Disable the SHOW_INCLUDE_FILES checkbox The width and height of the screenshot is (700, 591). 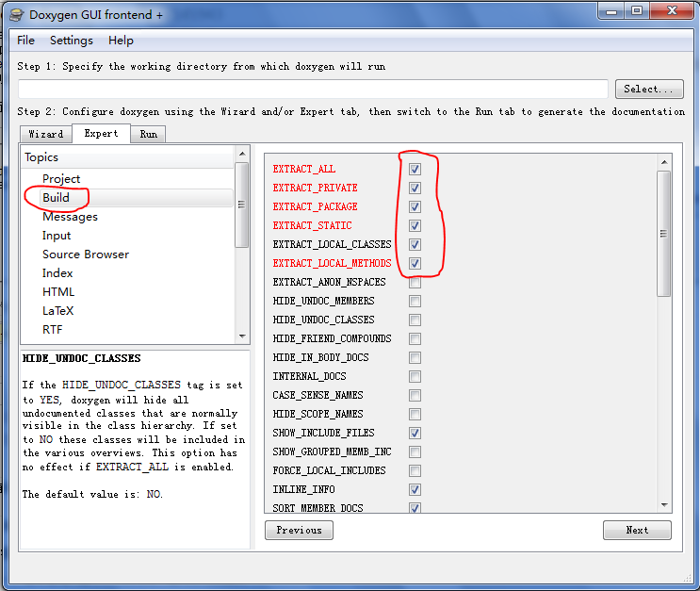click(415, 433)
